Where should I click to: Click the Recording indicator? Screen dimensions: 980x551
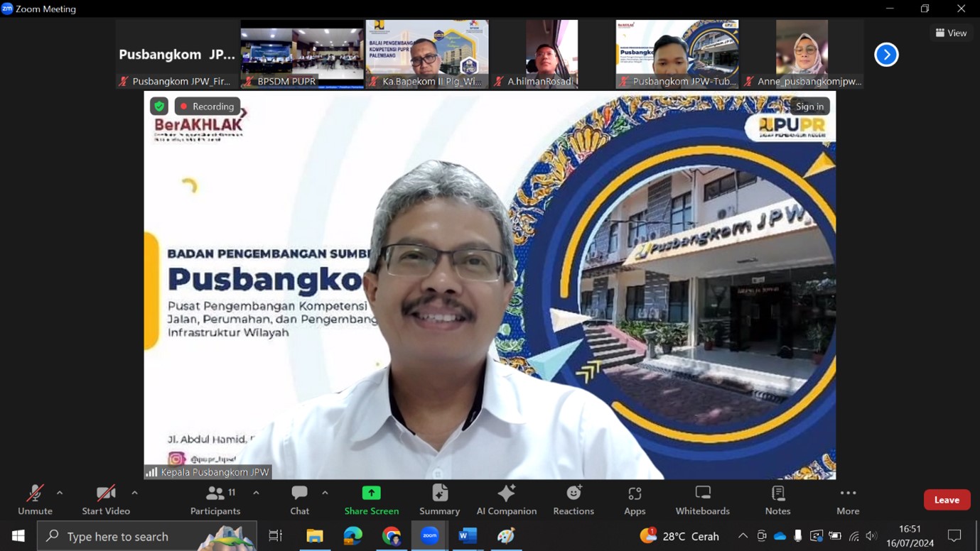coord(207,107)
